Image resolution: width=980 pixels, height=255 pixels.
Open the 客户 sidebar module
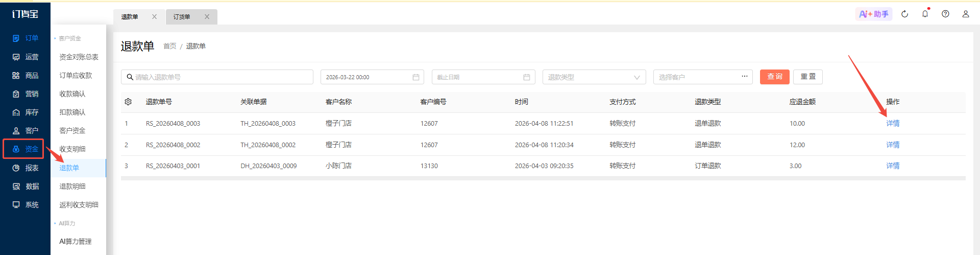tap(26, 130)
